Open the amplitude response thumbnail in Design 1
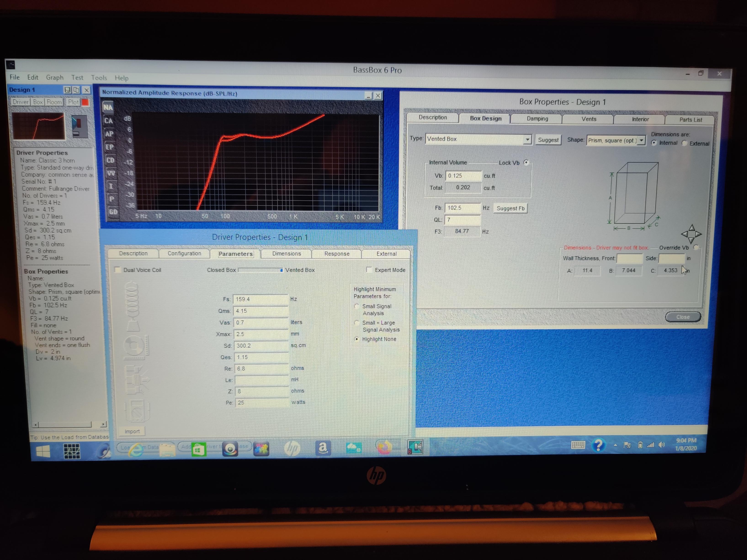The image size is (747, 560). (38, 126)
